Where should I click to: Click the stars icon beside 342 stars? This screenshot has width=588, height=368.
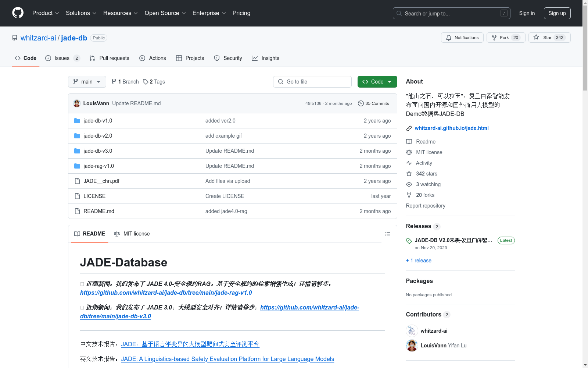click(409, 174)
